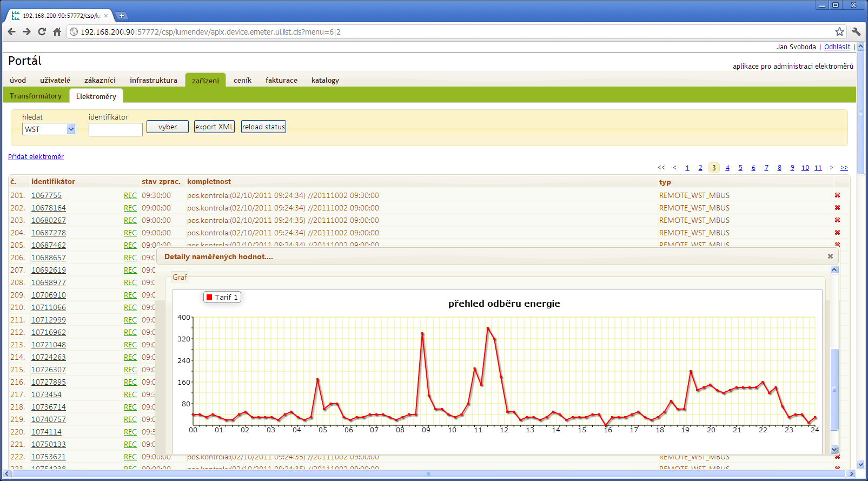Close the current browser tab
The width and height of the screenshot is (868, 481).
[x=106, y=16]
